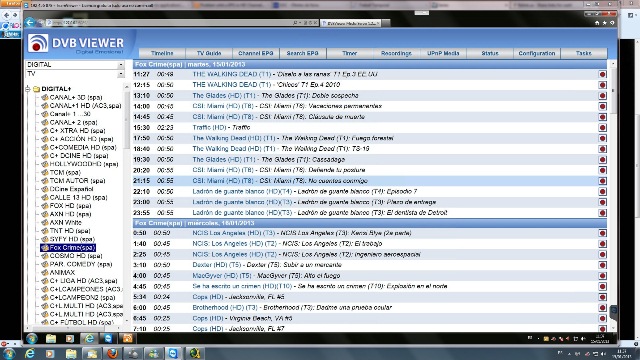
Task: Record The Walking Dead at 18:40
Action: (x=602, y=149)
